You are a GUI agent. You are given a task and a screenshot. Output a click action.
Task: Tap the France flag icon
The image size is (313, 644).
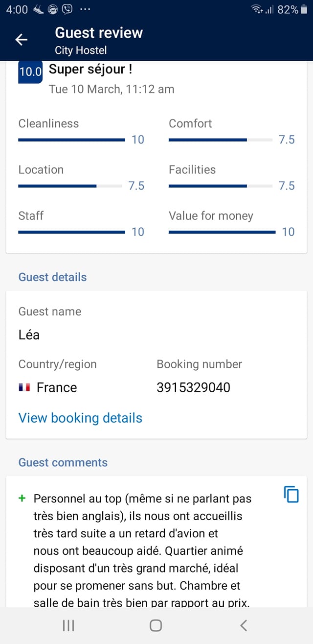[x=24, y=387]
